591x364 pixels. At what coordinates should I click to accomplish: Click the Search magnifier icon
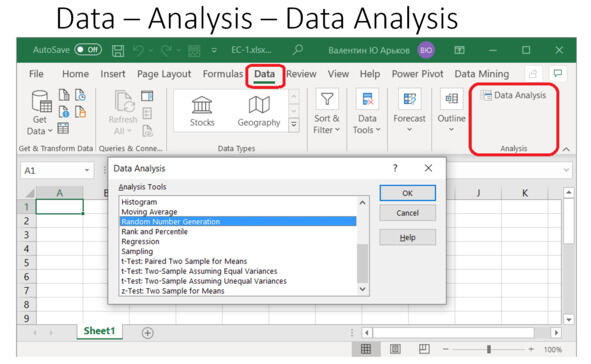point(298,50)
